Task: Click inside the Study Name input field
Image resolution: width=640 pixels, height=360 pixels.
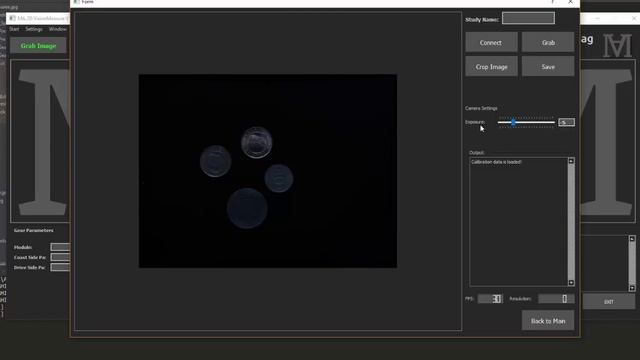Action: coord(528,18)
